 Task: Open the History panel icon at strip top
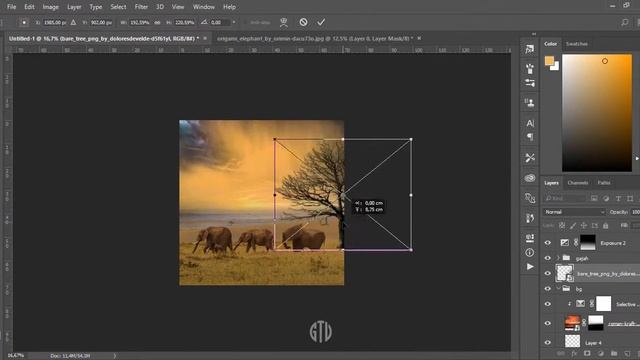point(530,49)
